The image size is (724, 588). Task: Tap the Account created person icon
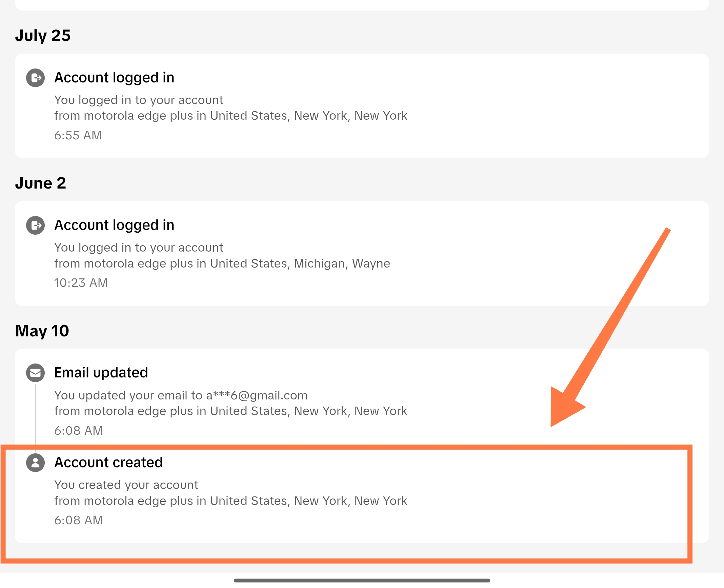36,463
